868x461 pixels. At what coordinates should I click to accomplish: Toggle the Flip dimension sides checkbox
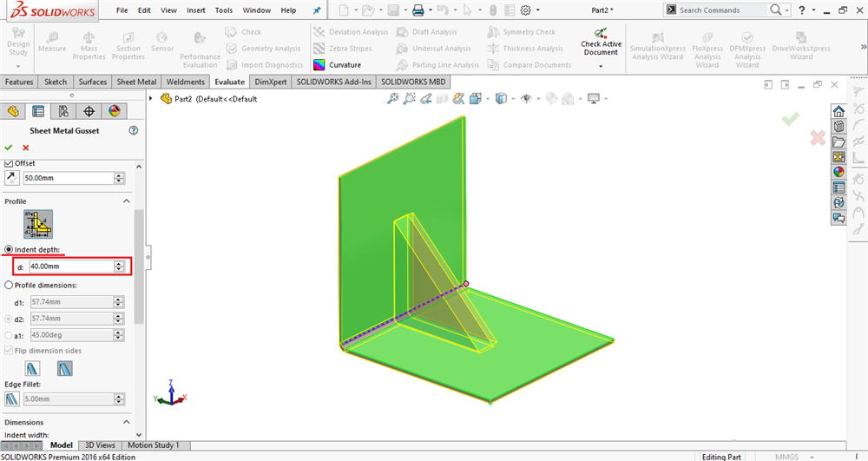tap(9, 351)
